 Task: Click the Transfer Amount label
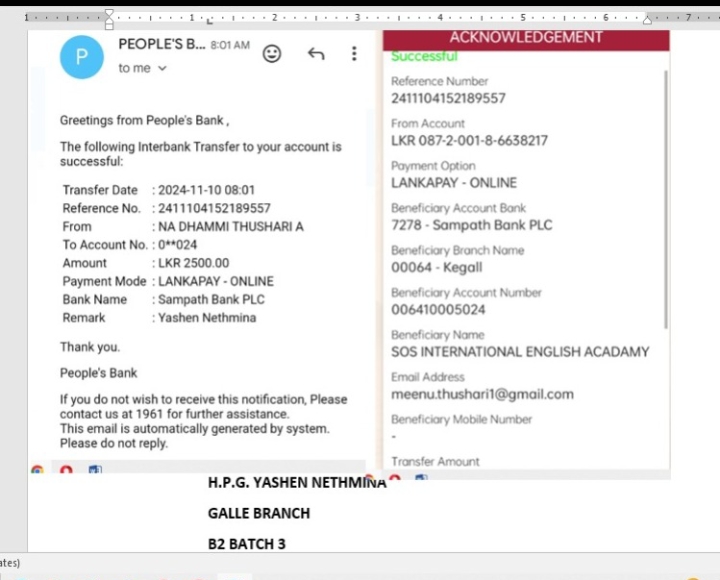tap(435, 462)
